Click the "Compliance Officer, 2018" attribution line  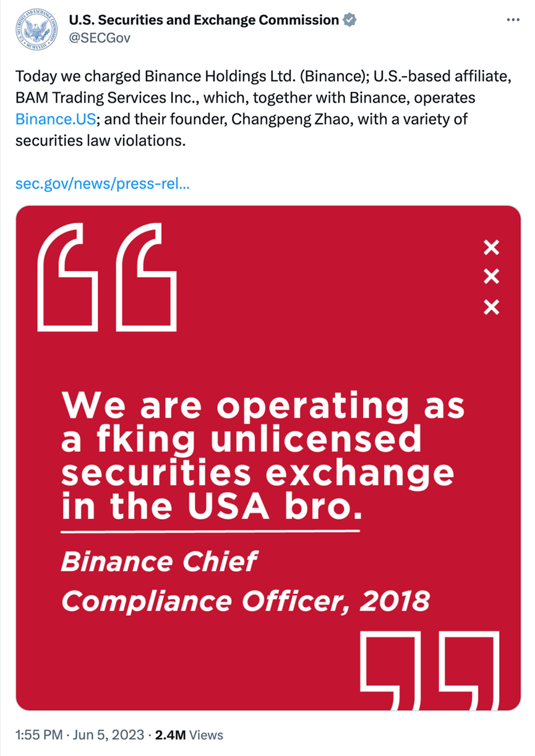pos(246,600)
